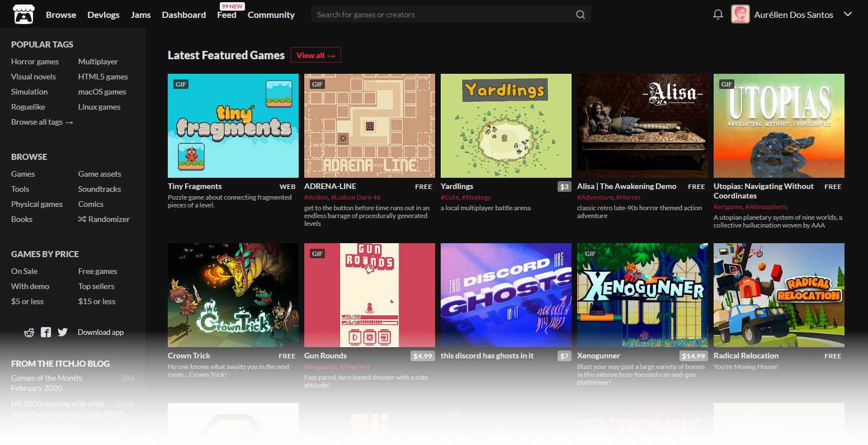
Task: Click Browse all tags link
Action: point(43,122)
